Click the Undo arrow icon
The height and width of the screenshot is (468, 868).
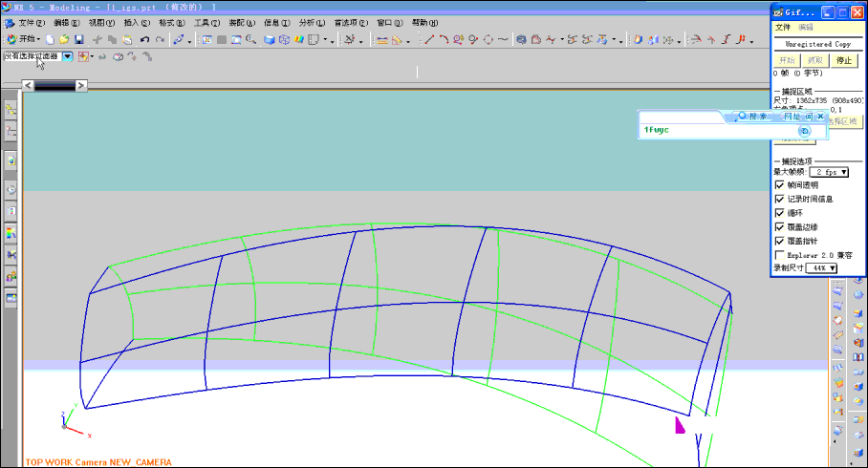point(144,39)
